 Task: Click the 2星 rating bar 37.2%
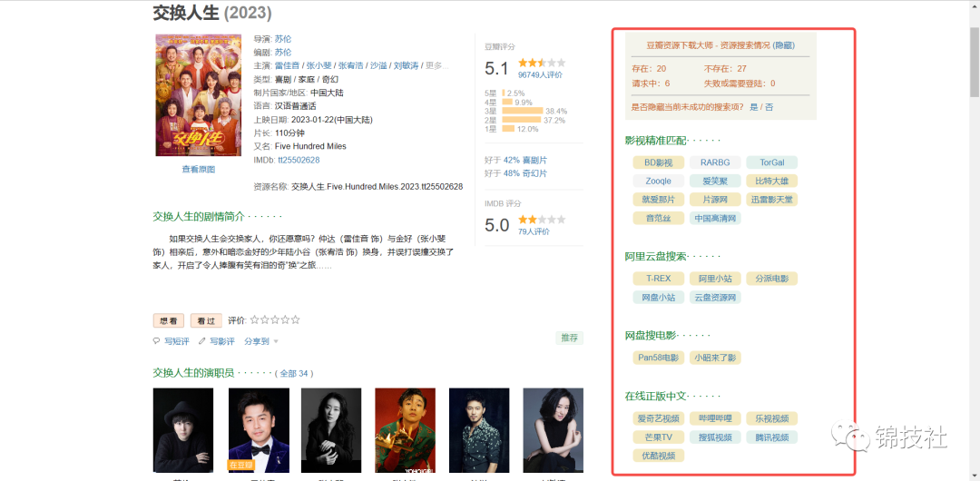(x=522, y=120)
